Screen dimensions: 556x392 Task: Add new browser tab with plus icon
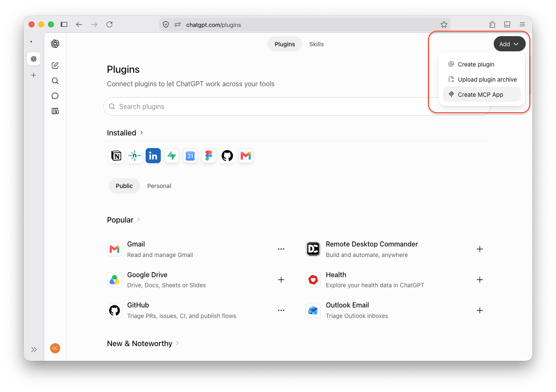pos(34,75)
